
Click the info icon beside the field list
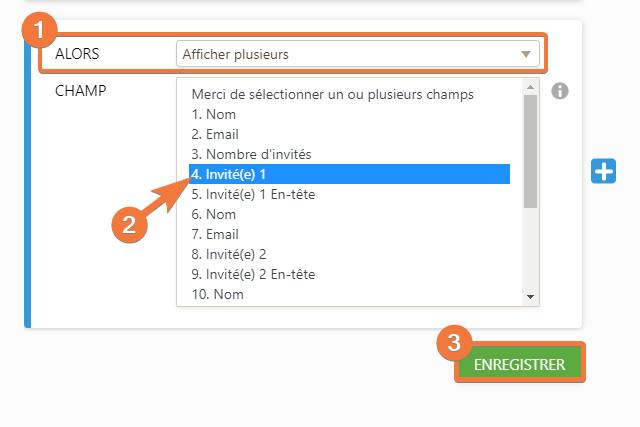(560, 91)
